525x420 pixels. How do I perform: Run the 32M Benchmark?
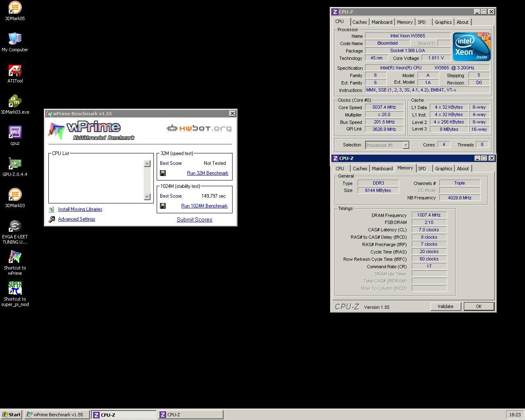click(x=208, y=173)
